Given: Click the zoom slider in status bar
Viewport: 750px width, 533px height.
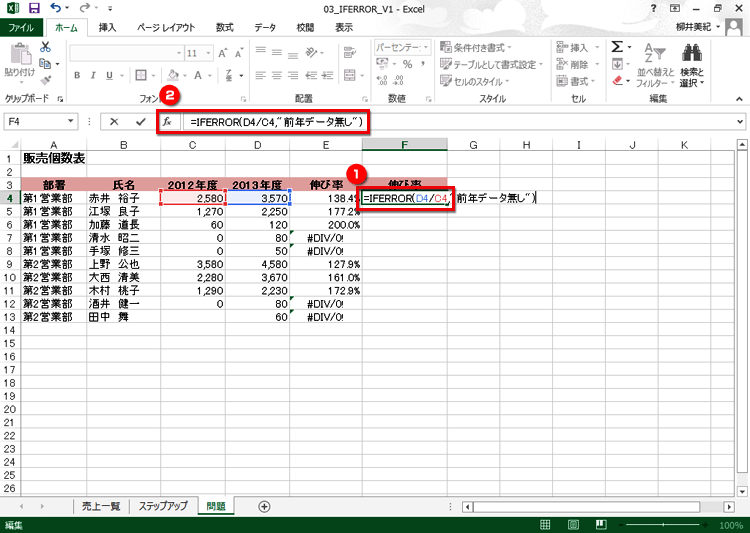Looking at the screenshot, I should coord(664,525).
